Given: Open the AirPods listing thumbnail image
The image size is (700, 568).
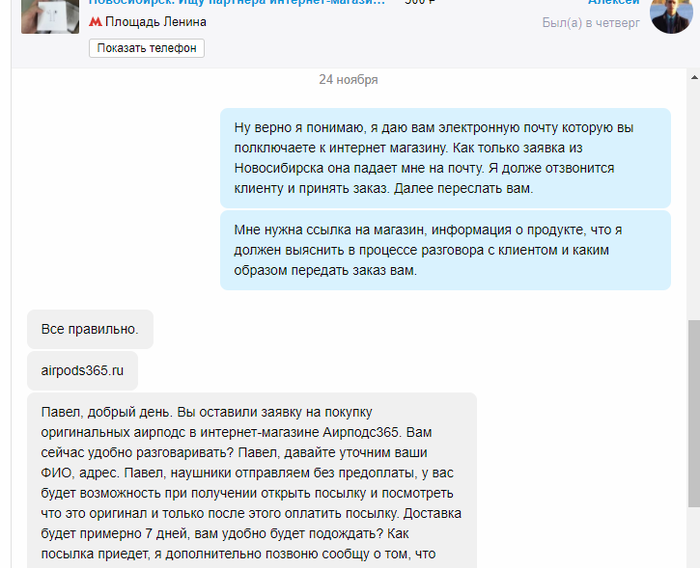Looking at the screenshot, I should pyautogui.click(x=50, y=14).
